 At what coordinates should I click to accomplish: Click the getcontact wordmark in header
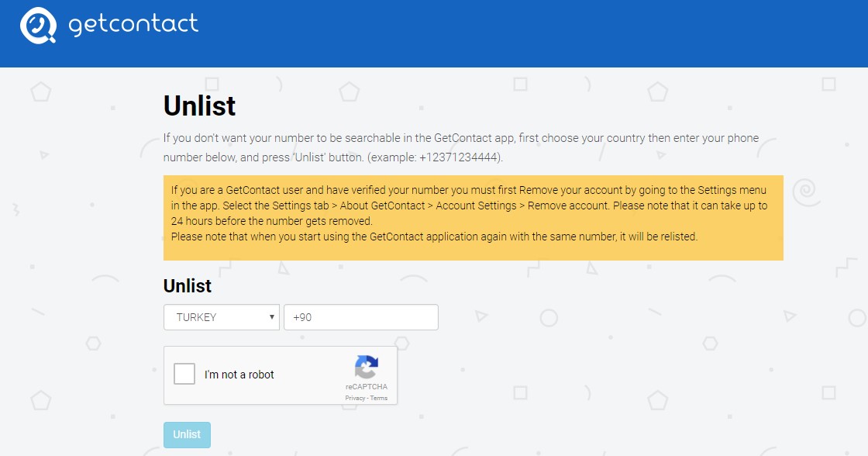coord(133,25)
